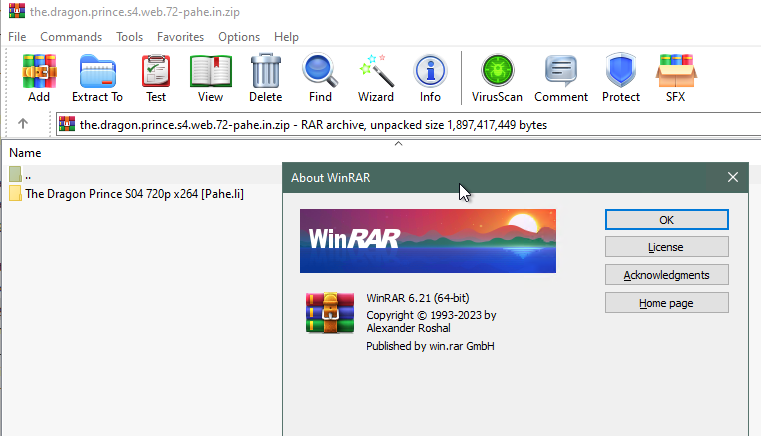The height and width of the screenshot is (436, 761).
Task: Open the File menu
Action: tap(17, 37)
